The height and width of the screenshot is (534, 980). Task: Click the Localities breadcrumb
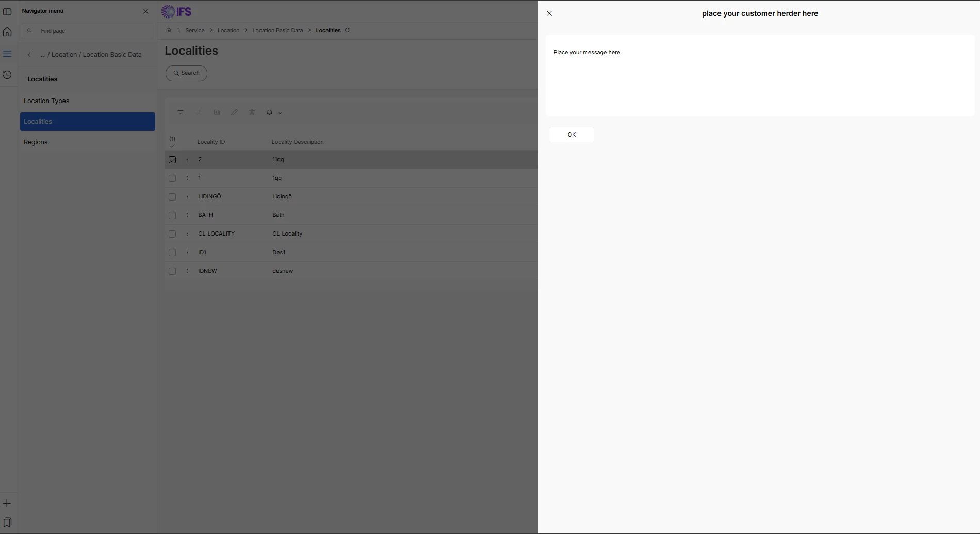click(328, 30)
